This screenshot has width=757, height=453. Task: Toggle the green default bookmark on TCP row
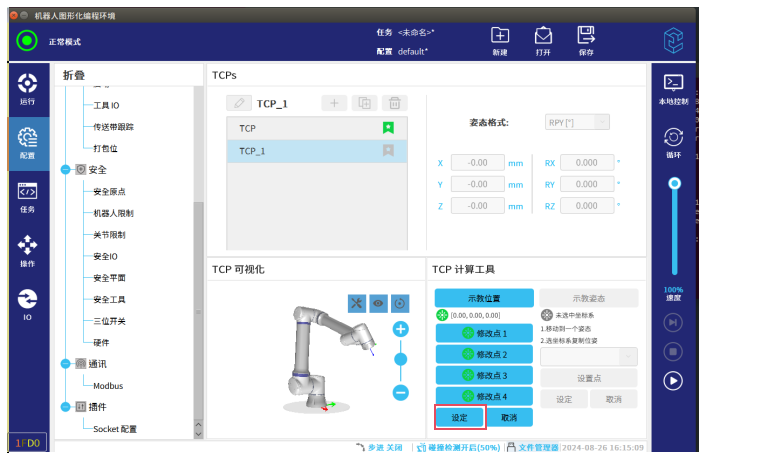point(388,128)
